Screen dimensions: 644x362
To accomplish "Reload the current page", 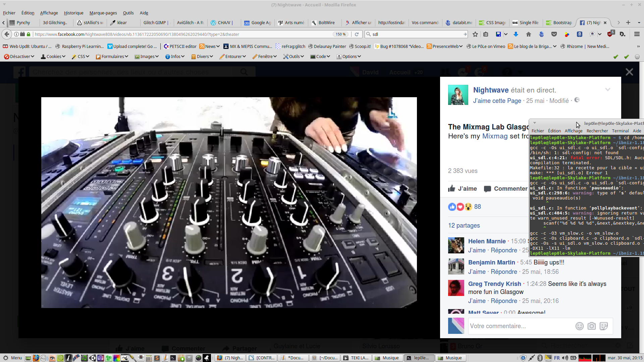I will tap(357, 34).
